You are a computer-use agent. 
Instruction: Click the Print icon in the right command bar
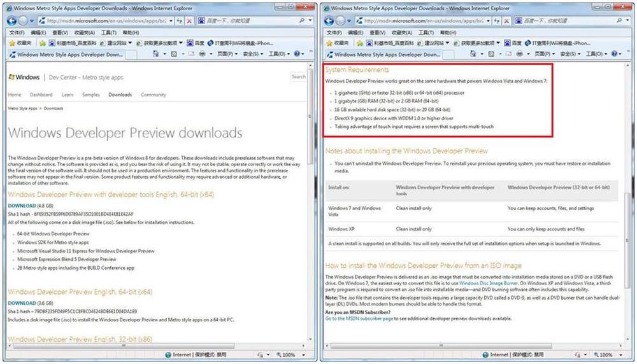click(520, 55)
